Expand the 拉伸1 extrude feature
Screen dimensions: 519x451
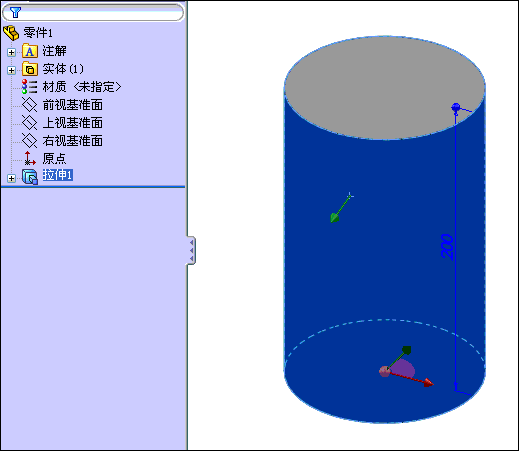(x=11, y=178)
